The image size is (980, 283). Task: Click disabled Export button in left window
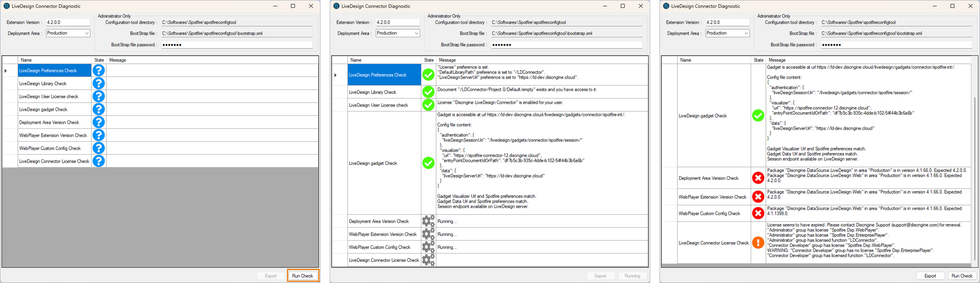[271, 276]
